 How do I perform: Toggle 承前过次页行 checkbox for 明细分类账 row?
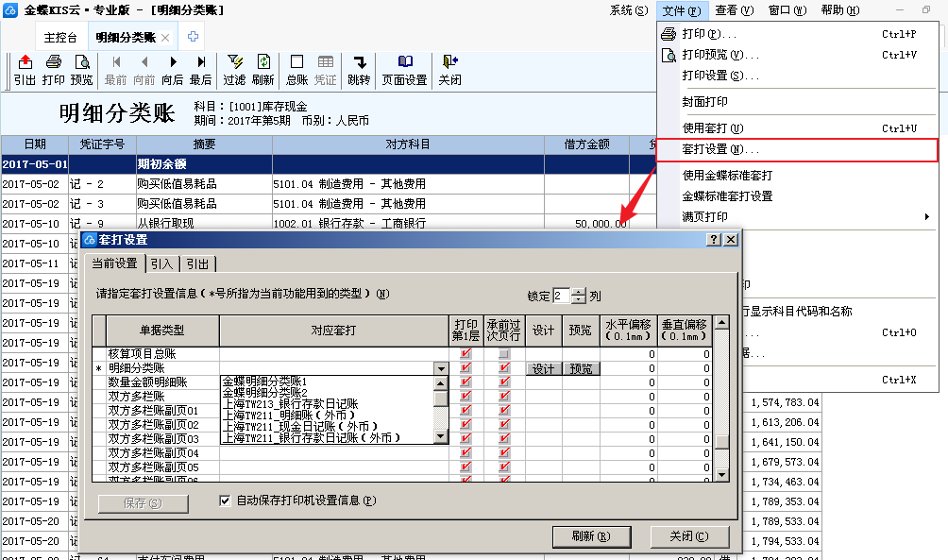[x=504, y=368]
